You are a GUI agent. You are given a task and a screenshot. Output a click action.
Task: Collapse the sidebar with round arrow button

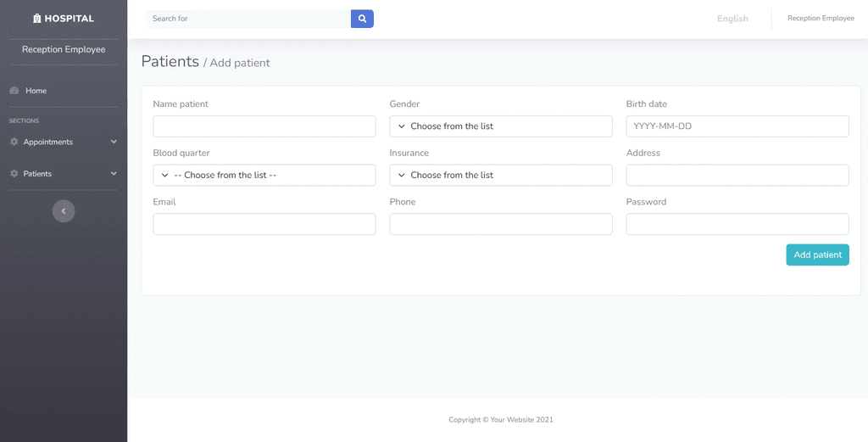tap(64, 211)
